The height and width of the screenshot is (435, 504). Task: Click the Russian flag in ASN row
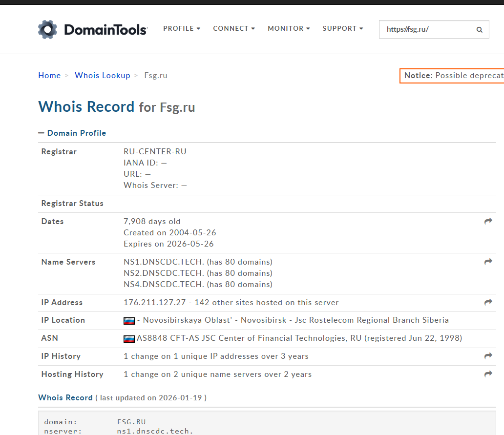pos(129,338)
